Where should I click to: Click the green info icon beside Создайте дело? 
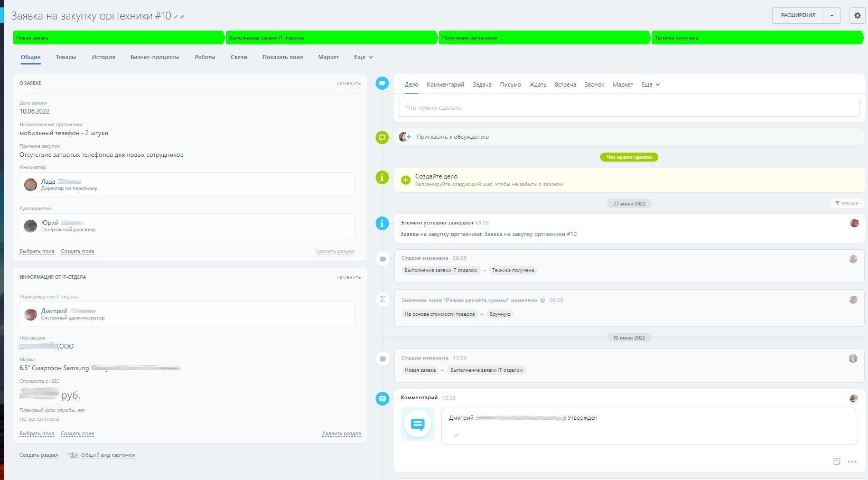click(x=382, y=177)
